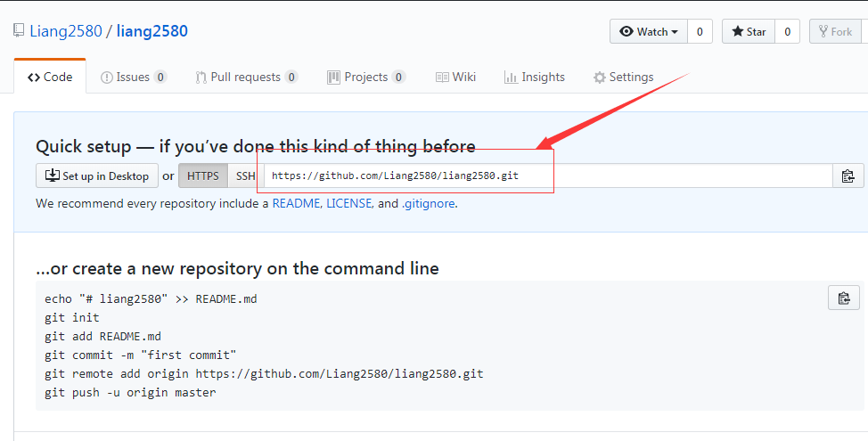Open the .gitignore recommendation link
The image size is (868, 441).
point(429,204)
